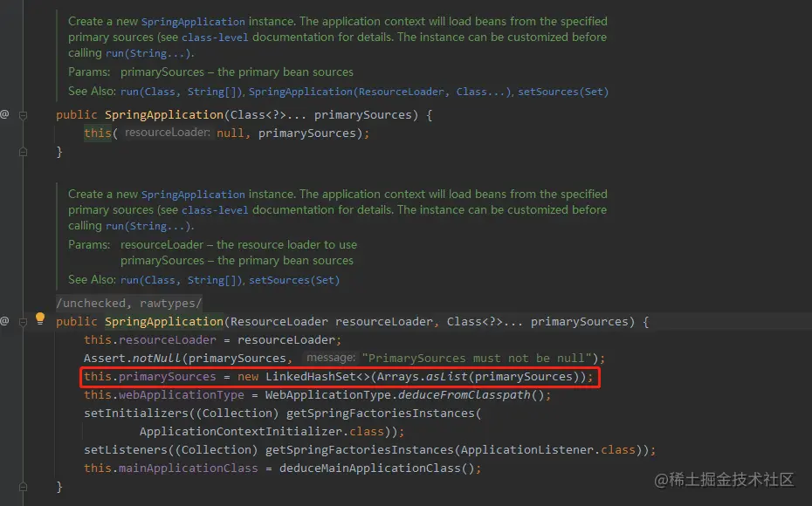Open run(Class, String[]) link before SpringApplication(ResourceLoader, Class...)
Screen dimensions: 812x506
(182, 92)
